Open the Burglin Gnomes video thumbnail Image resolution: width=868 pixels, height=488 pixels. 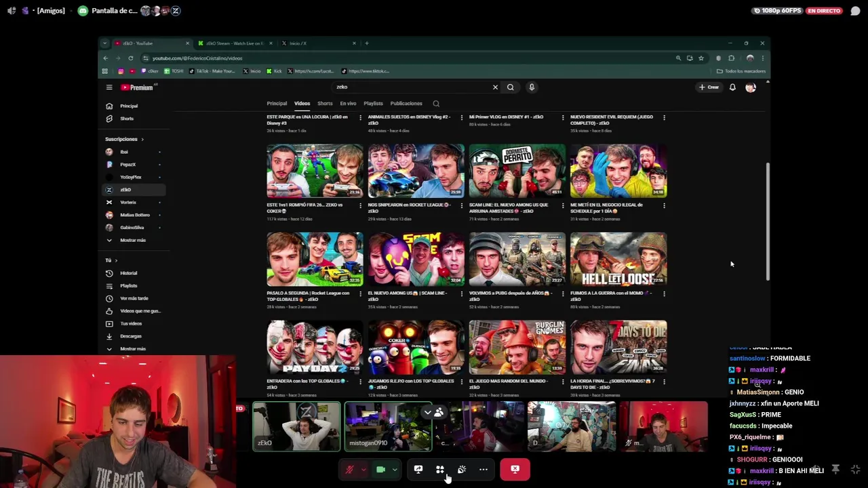(517, 347)
